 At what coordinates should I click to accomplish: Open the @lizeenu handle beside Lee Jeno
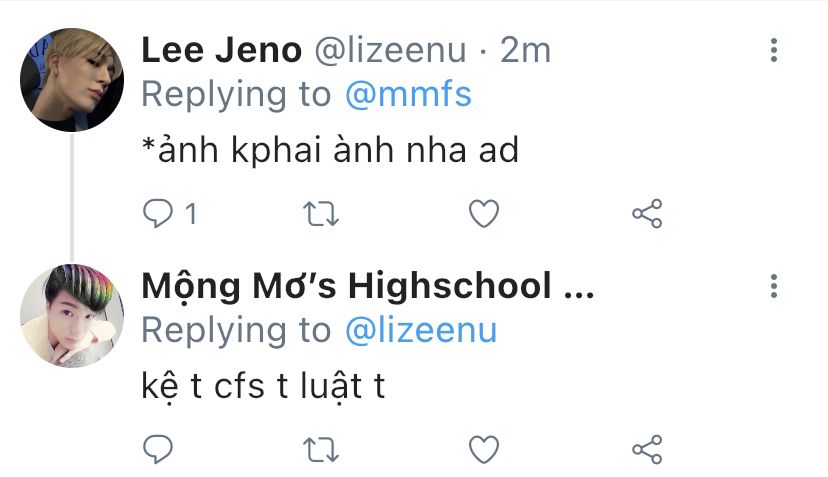(391, 51)
